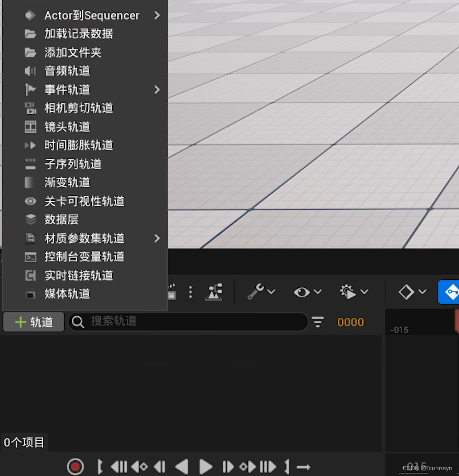Expand the Actor到Sequencer submenu

click(x=156, y=15)
